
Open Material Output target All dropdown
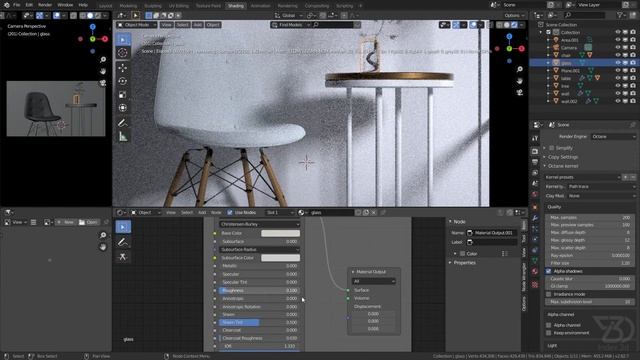(x=373, y=281)
